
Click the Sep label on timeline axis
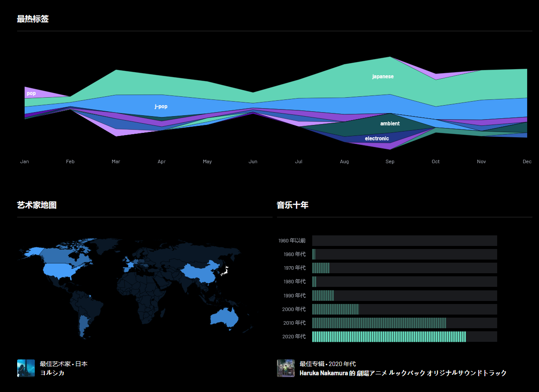(x=390, y=161)
